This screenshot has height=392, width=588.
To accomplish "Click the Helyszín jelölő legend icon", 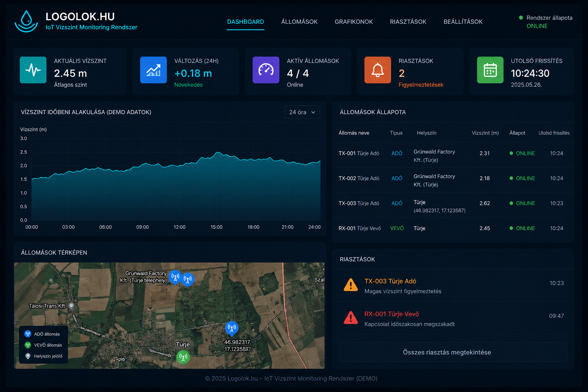I will click(28, 356).
